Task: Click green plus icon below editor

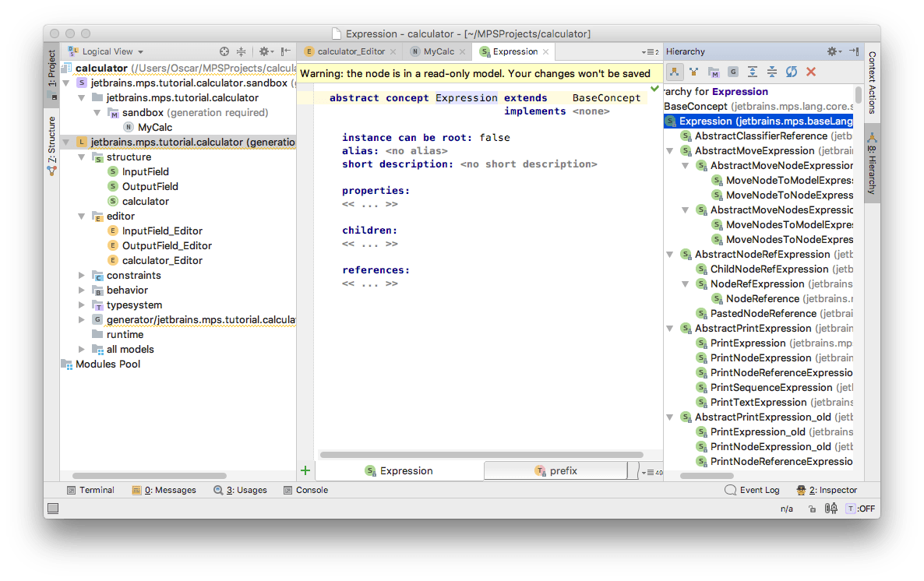Action: (x=305, y=470)
